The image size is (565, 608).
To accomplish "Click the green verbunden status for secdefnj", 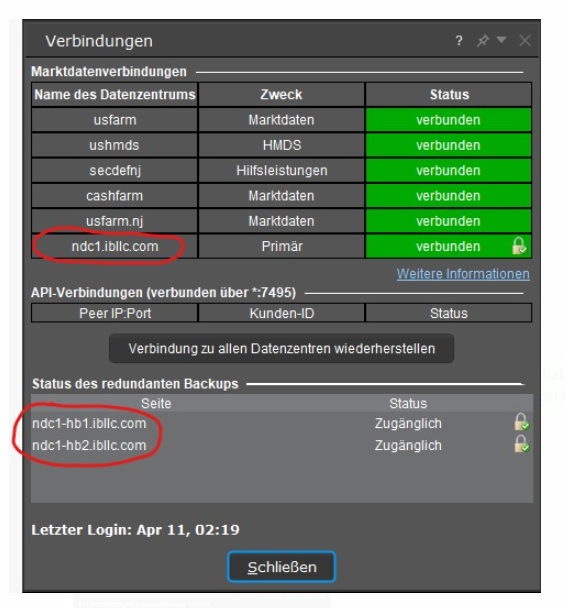I will tap(448, 170).
